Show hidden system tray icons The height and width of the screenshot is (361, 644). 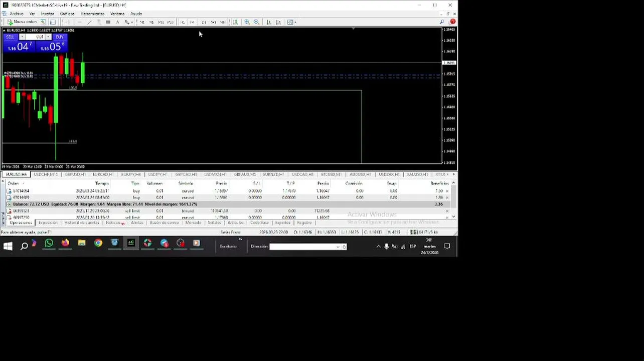379,246
